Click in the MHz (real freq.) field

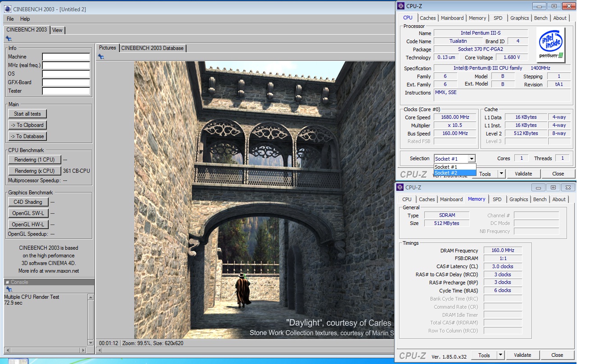tap(66, 66)
